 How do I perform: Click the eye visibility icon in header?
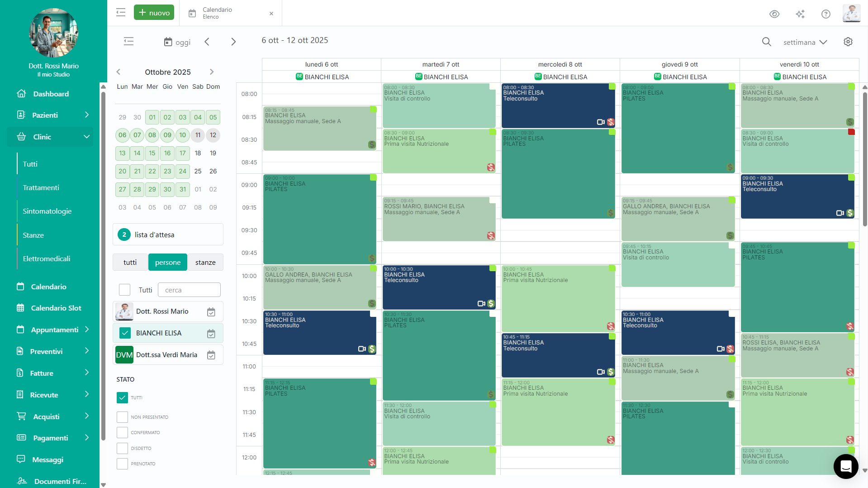[x=774, y=14]
